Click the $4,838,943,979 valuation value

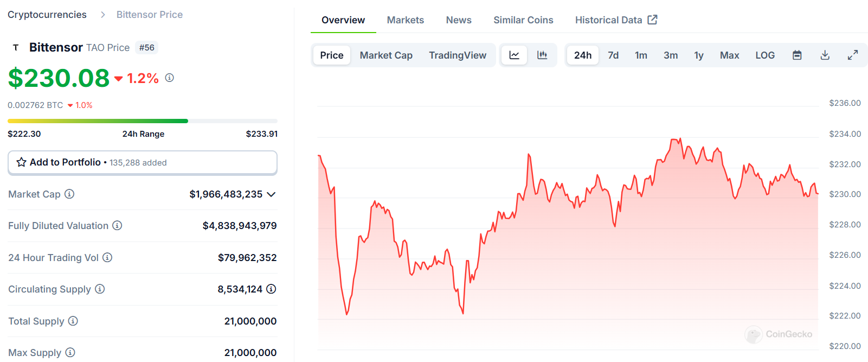coord(240,226)
